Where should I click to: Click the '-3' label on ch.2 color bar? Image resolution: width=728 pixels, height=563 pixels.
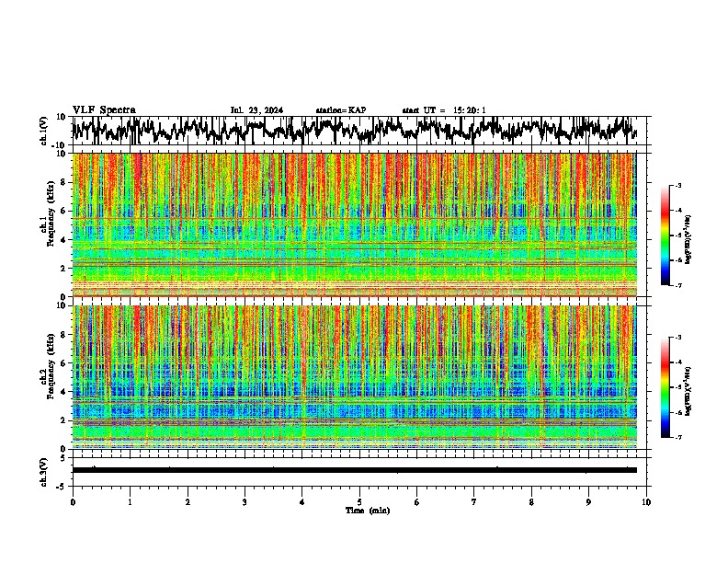point(677,338)
